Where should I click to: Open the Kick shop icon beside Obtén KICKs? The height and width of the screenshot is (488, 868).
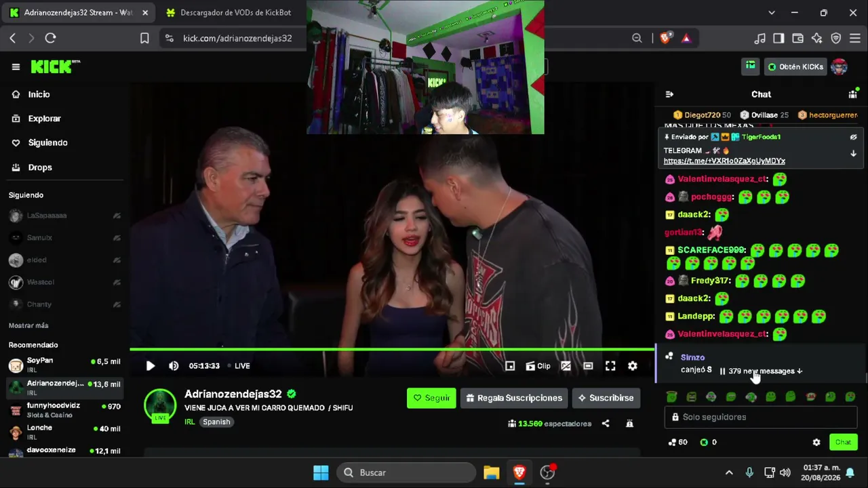(x=751, y=66)
